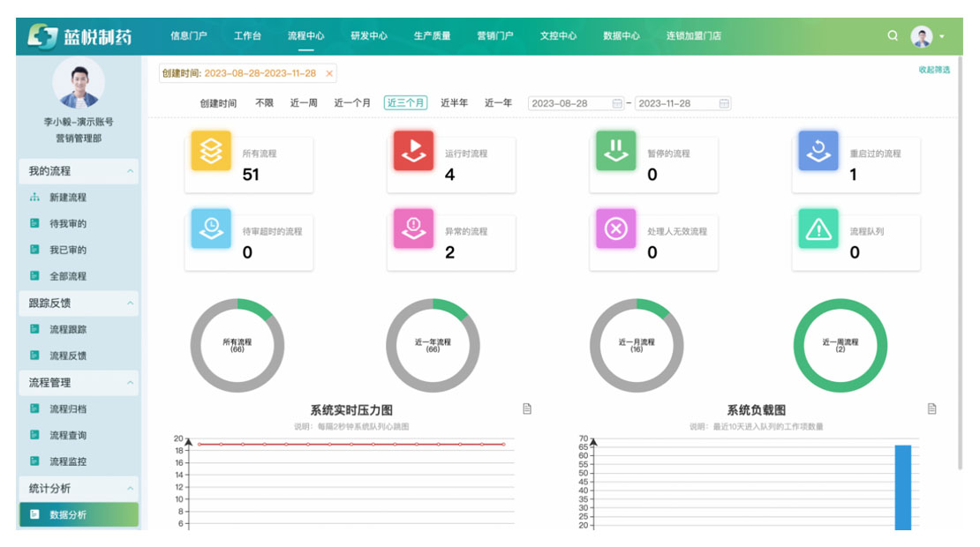Open 待我审的 in the sidebar
This screenshot has height=547, width=980.
tap(68, 224)
